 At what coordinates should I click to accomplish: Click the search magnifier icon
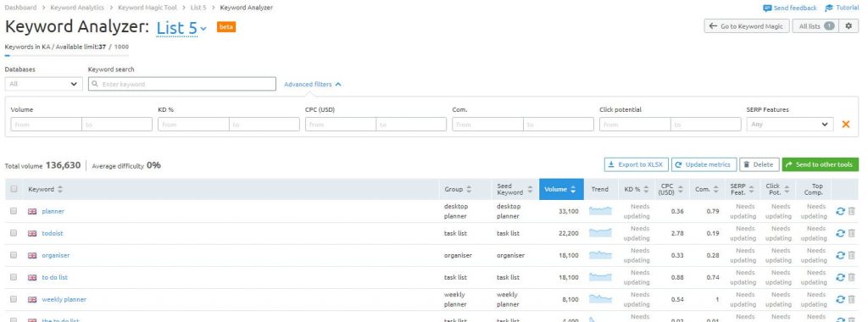pyautogui.click(x=96, y=84)
